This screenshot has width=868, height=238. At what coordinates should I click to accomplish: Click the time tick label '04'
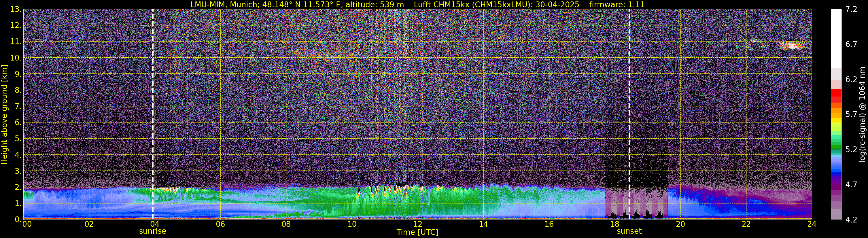tap(155, 224)
